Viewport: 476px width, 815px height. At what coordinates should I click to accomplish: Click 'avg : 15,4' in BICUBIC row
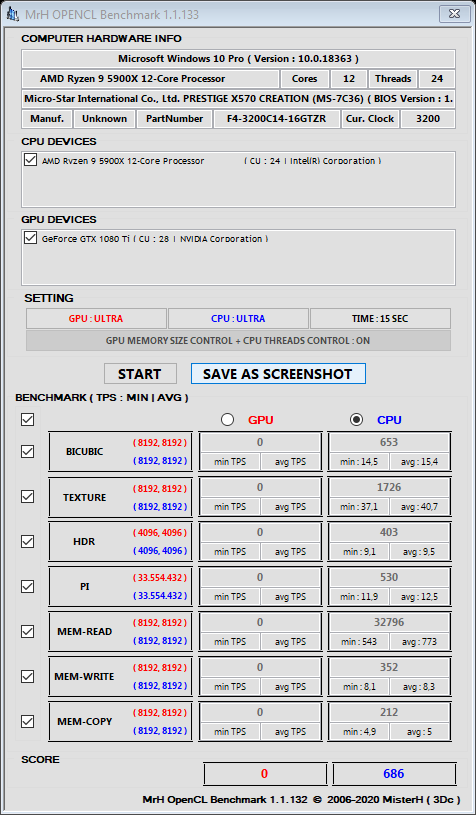click(x=419, y=462)
